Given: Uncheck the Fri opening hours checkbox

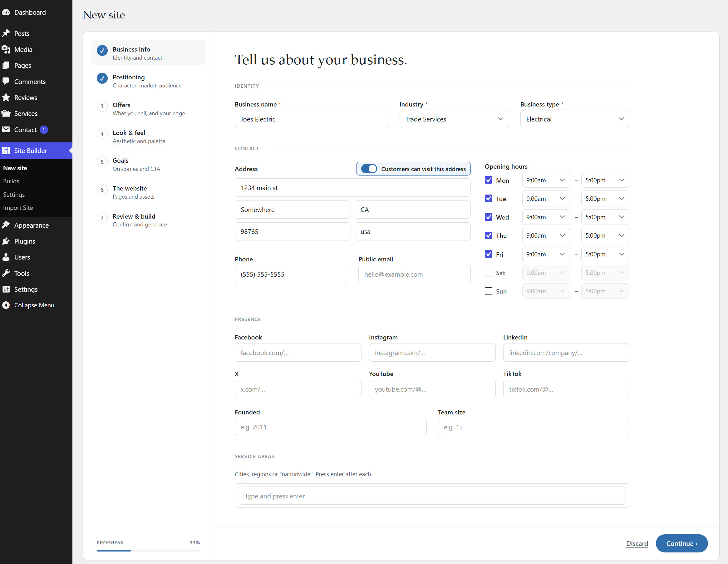Looking at the screenshot, I should (x=488, y=254).
